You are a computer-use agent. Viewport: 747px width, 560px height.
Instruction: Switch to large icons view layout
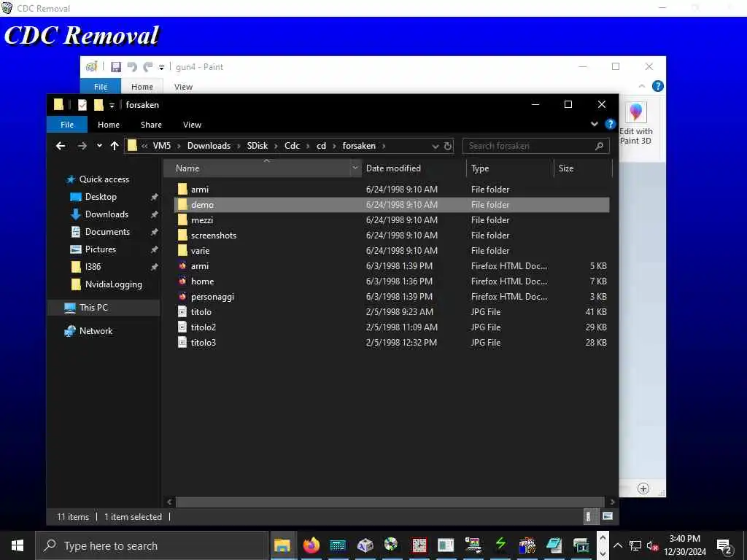[607, 516]
